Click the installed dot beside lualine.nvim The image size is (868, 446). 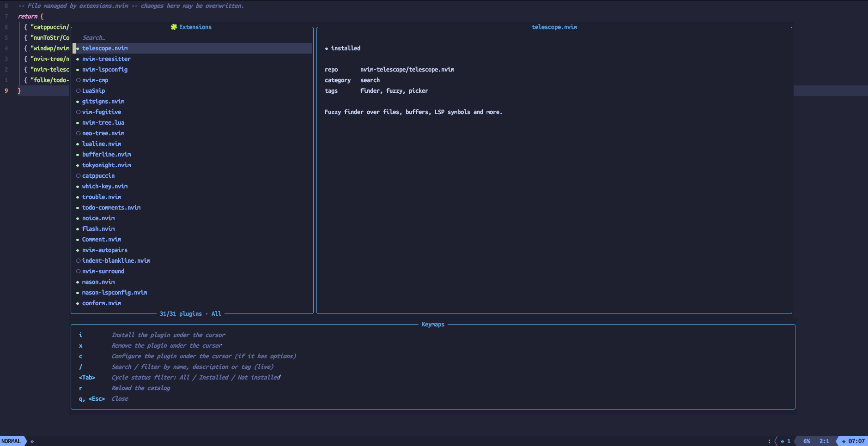(x=78, y=144)
